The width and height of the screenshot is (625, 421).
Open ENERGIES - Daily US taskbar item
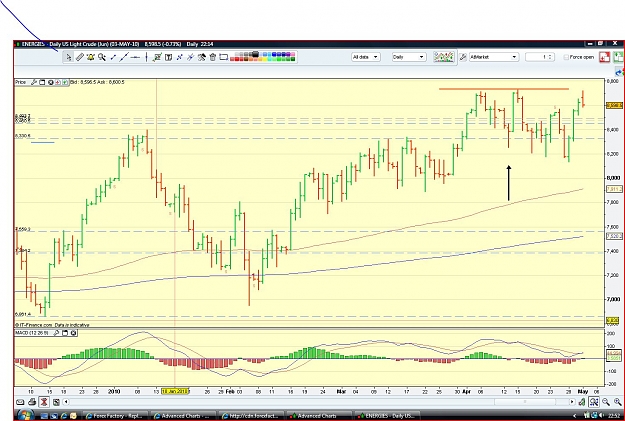point(387,416)
